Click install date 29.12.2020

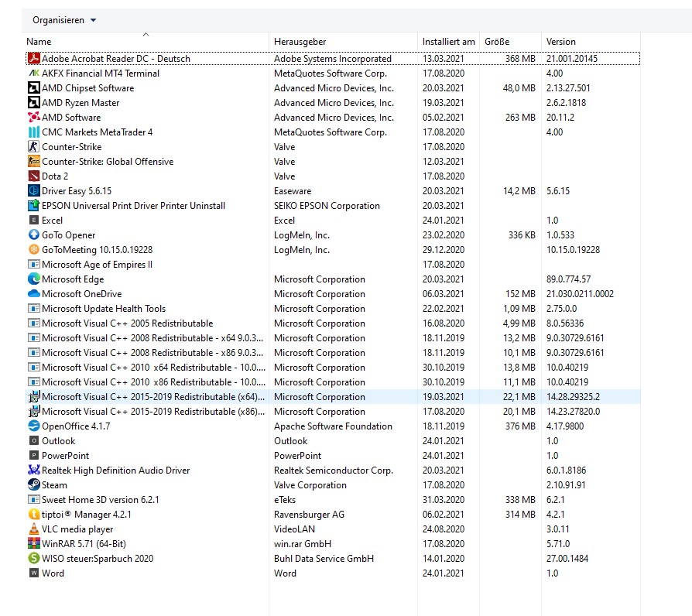443,250
